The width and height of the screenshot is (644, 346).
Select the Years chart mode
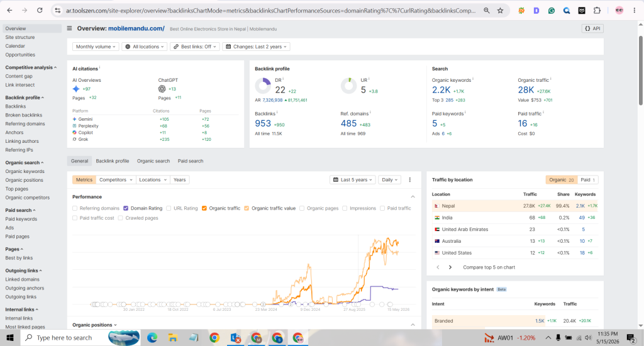click(x=179, y=179)
